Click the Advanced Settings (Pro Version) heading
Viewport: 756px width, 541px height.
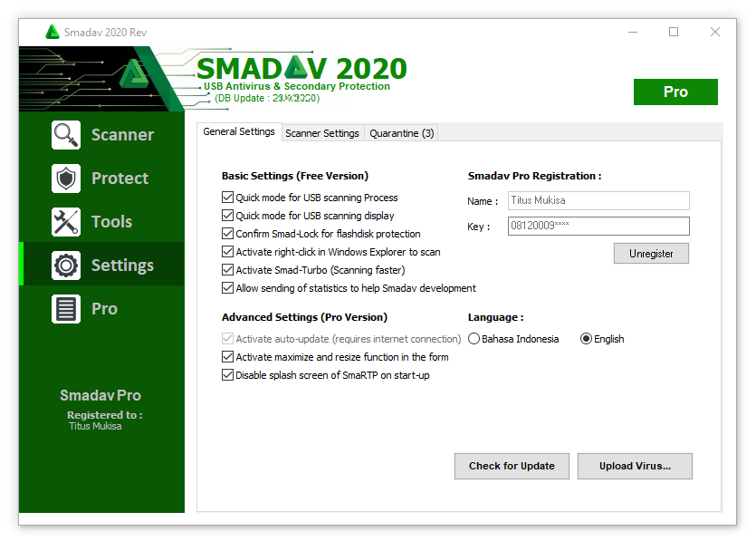coord(305,317)
